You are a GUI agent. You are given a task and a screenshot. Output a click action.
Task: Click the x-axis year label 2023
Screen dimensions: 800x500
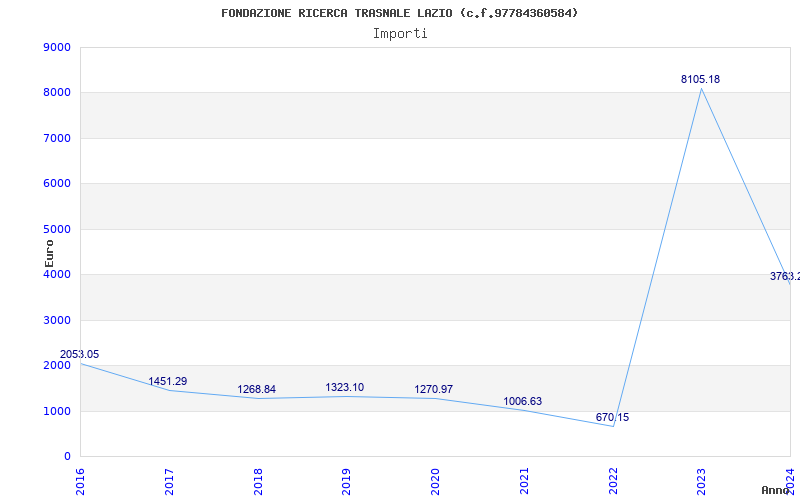coord(701,482)
